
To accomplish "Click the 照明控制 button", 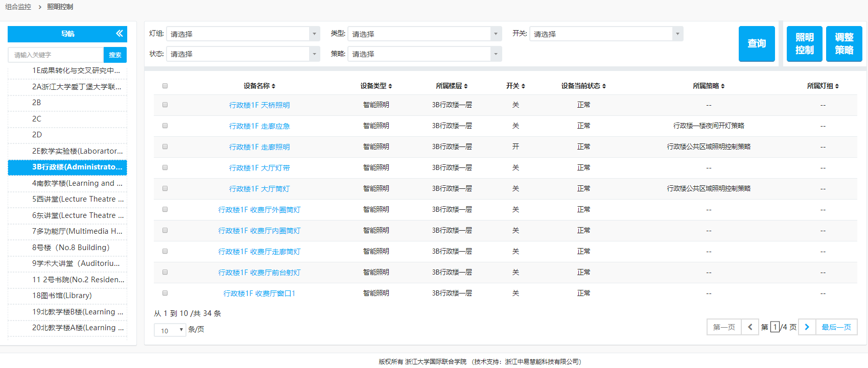I will pyautogui.click(x=805, y=44).
